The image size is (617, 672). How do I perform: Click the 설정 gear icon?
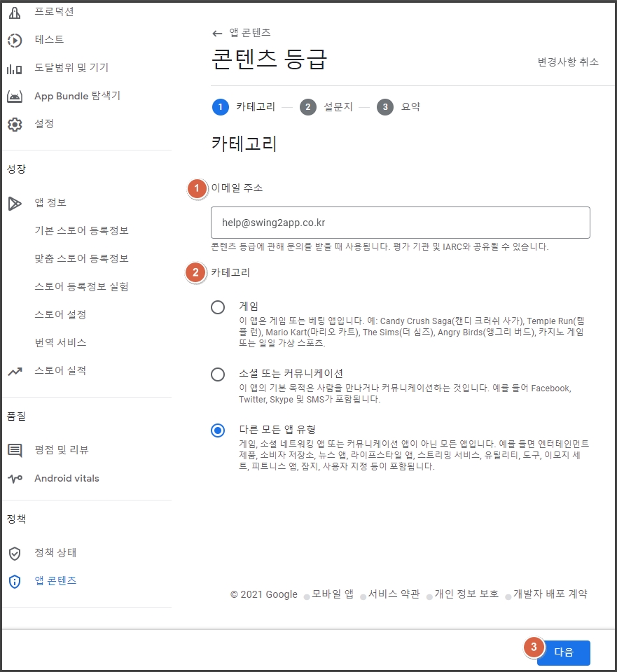15,125
